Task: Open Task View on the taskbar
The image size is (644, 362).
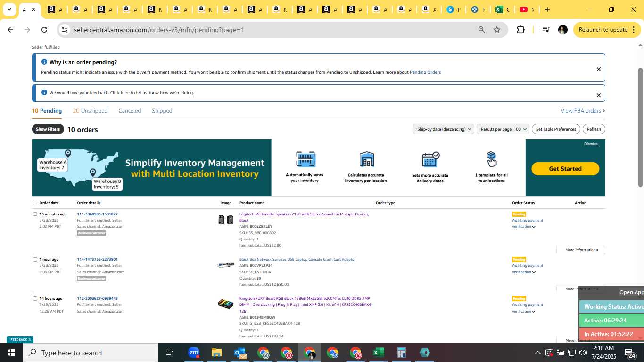Action: click(x=170, y=353)
